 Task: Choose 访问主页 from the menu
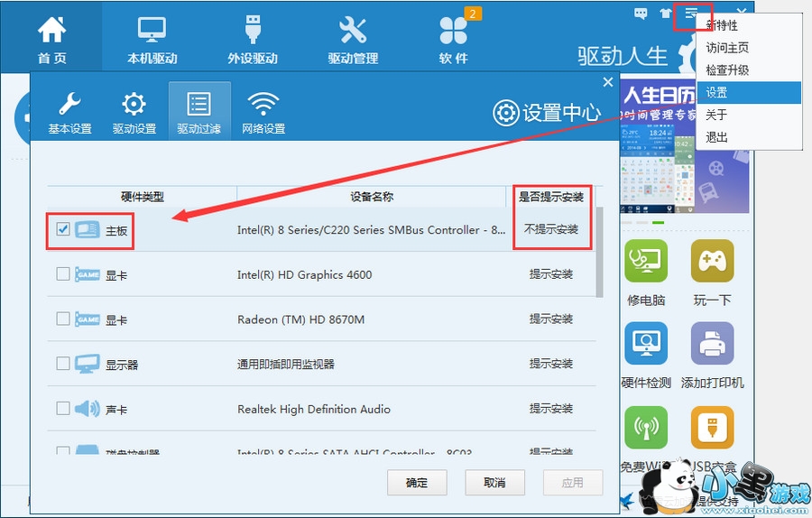[x=749, y=48]
